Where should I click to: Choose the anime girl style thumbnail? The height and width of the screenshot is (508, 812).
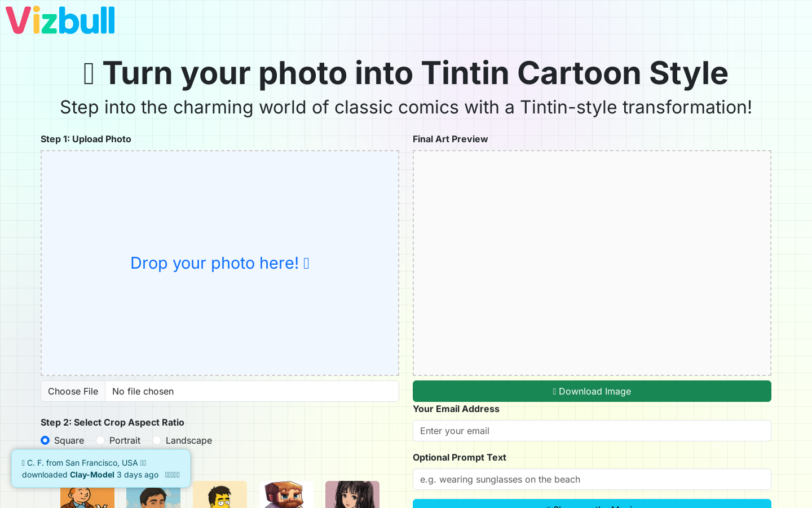coord(352,494)
